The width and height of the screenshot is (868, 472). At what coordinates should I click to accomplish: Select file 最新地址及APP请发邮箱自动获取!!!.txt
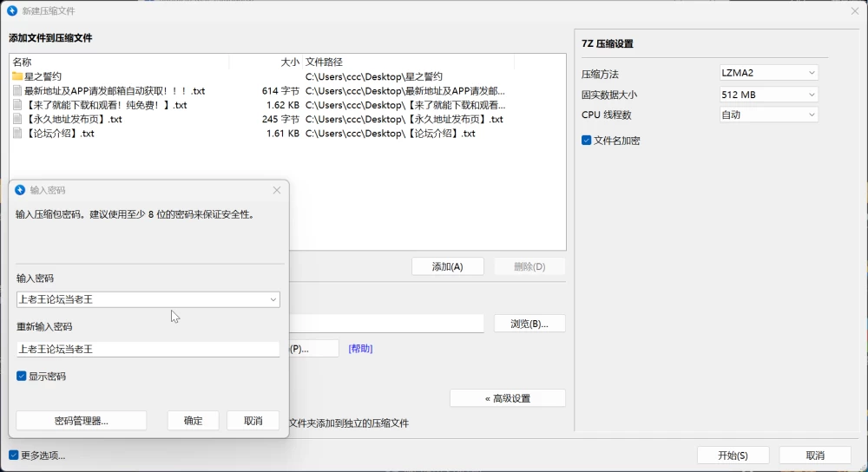(x=115, y=91)
